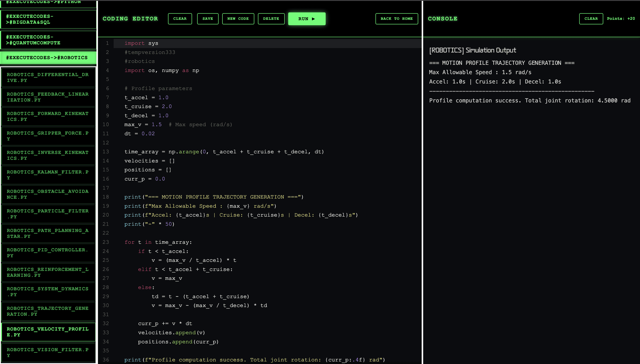Open ROBOTICS_OBSTACLE_AVOIDANCE.PY file
The height and width of the screenshot is (364, 640).
[x=48, y=194]
